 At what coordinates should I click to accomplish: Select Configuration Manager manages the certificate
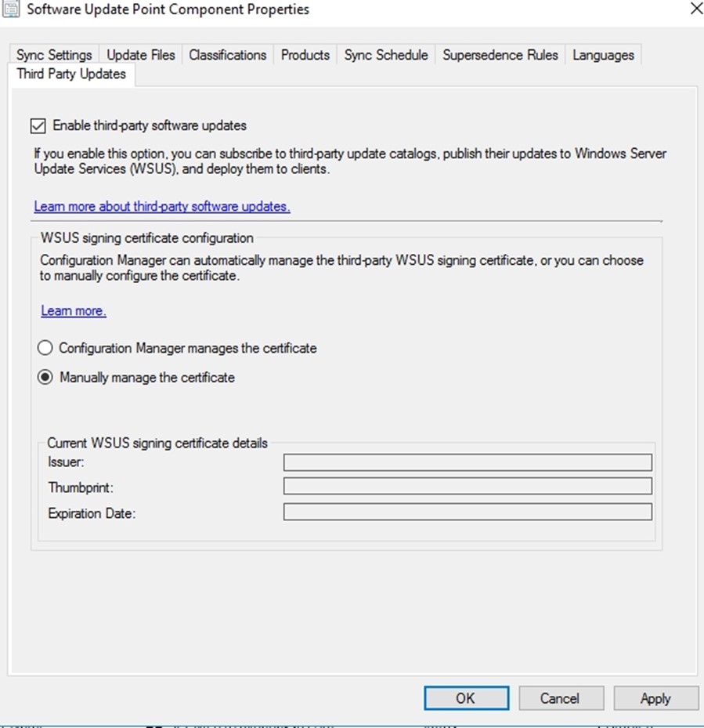click(x=45, y=348)
